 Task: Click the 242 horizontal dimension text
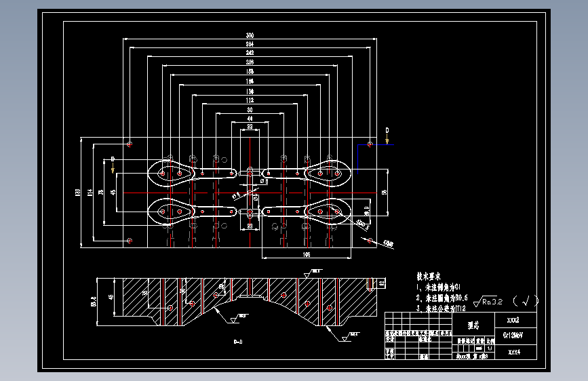click(250, 53)
